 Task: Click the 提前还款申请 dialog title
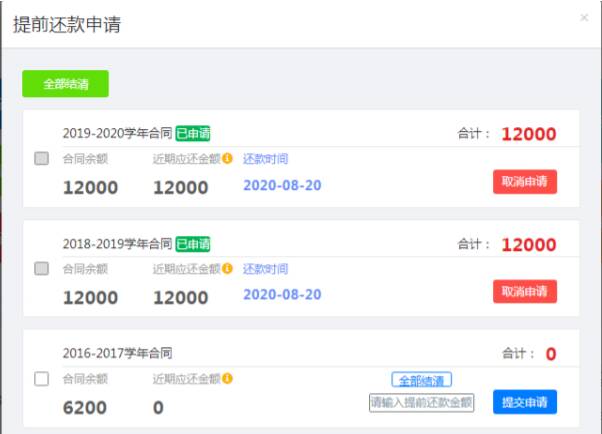[67, 25]
